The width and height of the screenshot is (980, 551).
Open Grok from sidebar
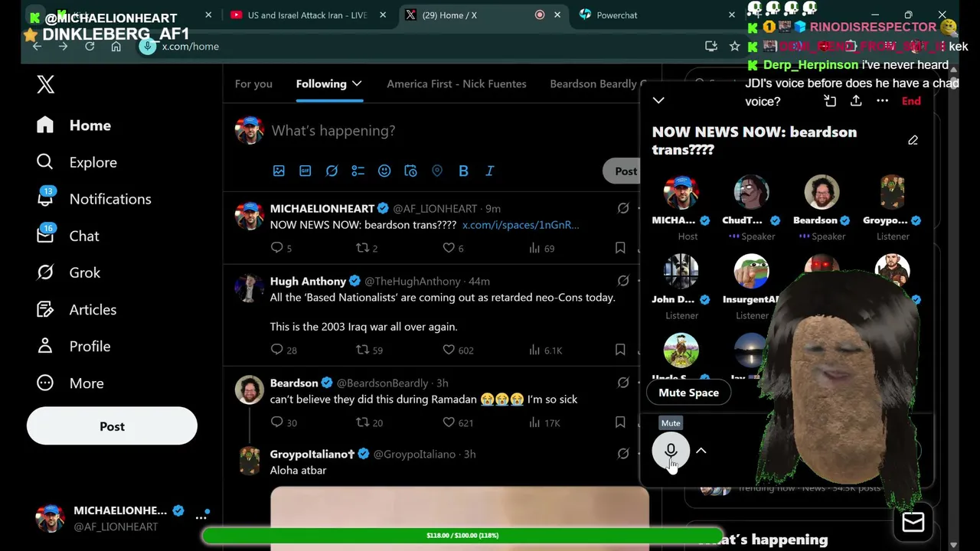click(x=68, y=272)
